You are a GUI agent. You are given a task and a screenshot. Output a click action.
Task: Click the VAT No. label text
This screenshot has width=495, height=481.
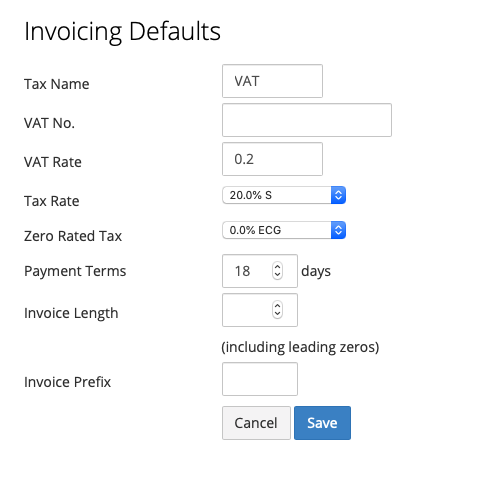[x=49, y=123]
